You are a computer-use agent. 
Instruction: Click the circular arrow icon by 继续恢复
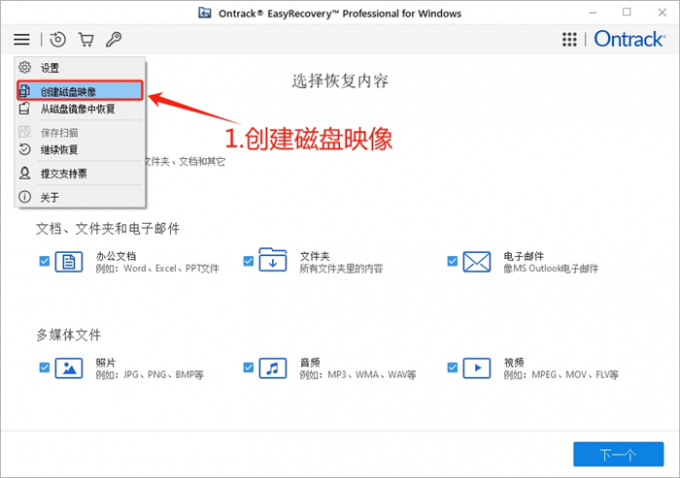tap(25, 149)
